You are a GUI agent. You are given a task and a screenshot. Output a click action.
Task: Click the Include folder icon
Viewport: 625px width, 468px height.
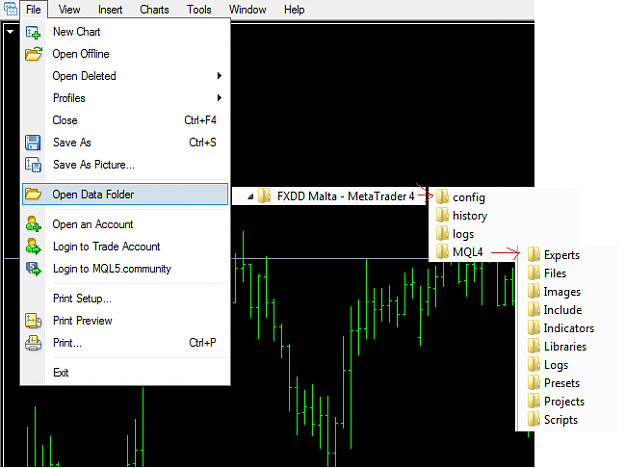click(x=534, y=309)
